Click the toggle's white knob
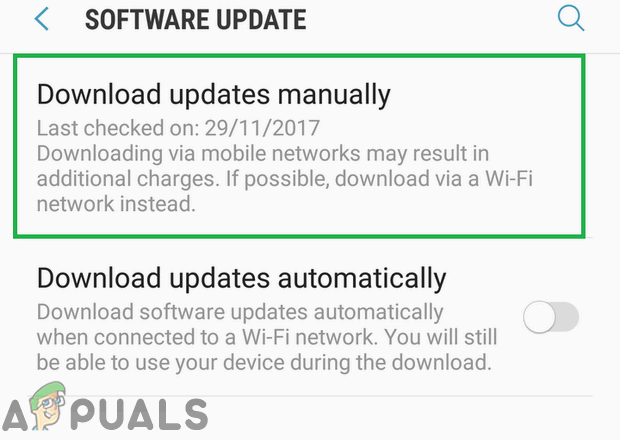 [539, 317]
